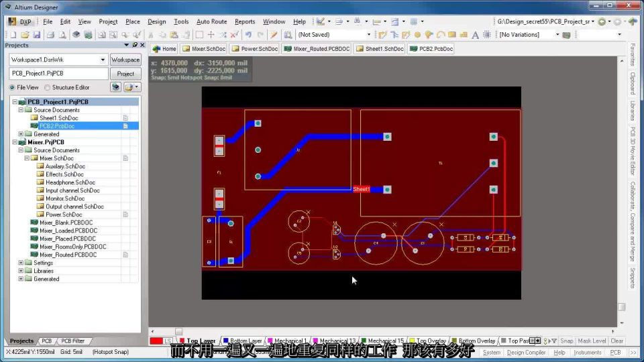Pin the Projects panel
Image resolution: width=644 pixels, height=362 pixels.
tap(135, 45)
